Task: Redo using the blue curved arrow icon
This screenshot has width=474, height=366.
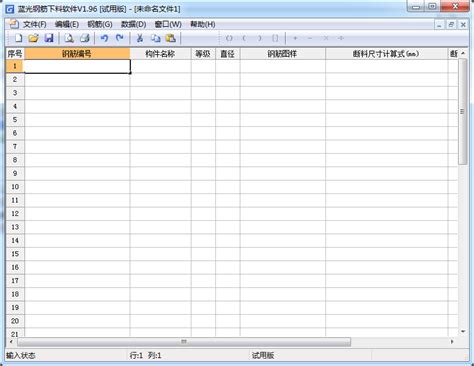Action: 120,38
